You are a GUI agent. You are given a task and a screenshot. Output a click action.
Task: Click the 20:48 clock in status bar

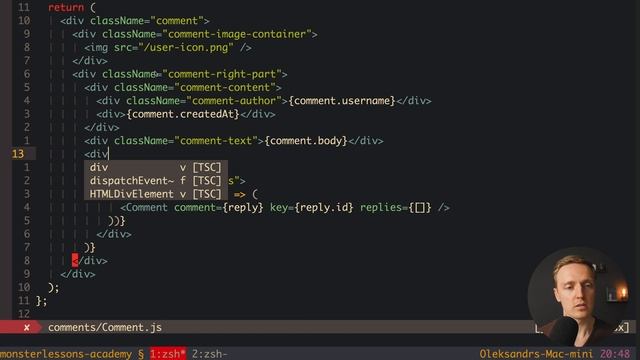(x=615, y=354)
